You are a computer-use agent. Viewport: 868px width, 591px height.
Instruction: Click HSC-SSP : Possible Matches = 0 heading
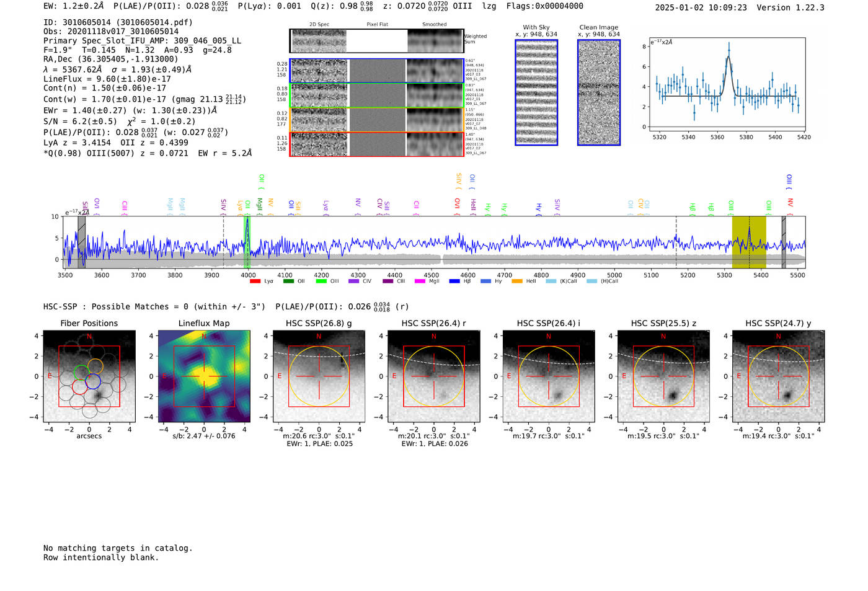pyautogui.click(x=154, y=307)
